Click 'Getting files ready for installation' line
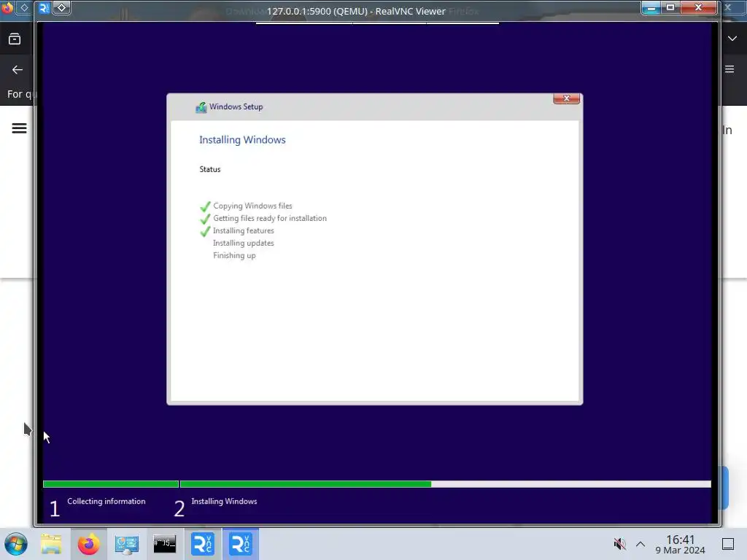Viewport: 747px width, 560px height. [x=270, y=218]
